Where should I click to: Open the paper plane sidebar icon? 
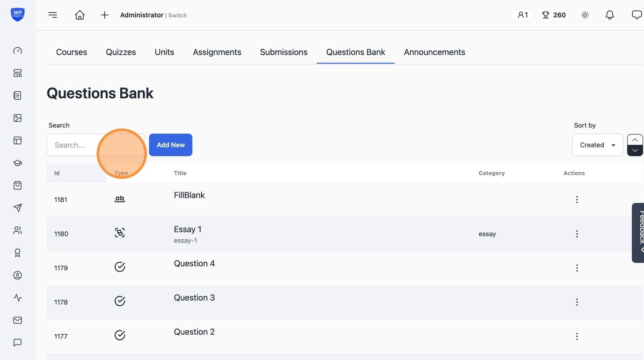[17, 208]
